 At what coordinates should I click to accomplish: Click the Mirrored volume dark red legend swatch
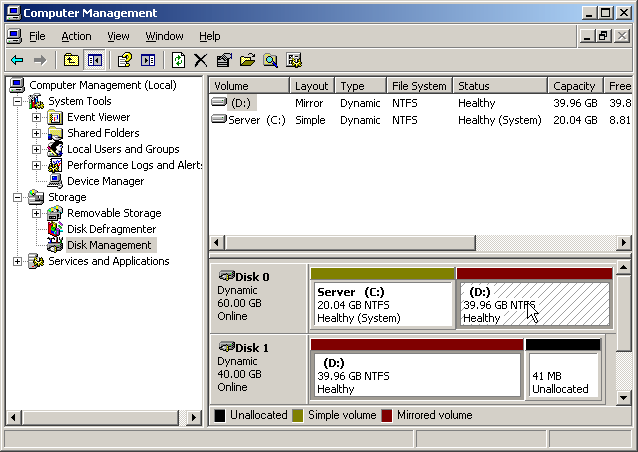[x=387, y=415]
